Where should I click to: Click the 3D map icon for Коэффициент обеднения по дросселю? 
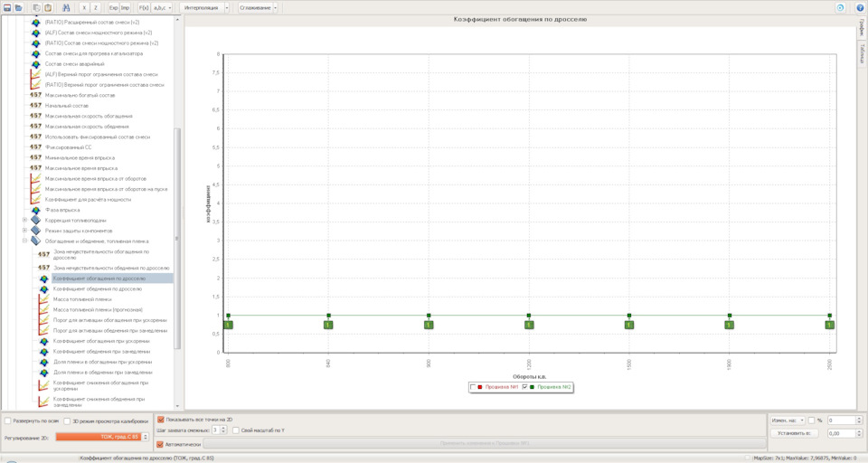43,288
